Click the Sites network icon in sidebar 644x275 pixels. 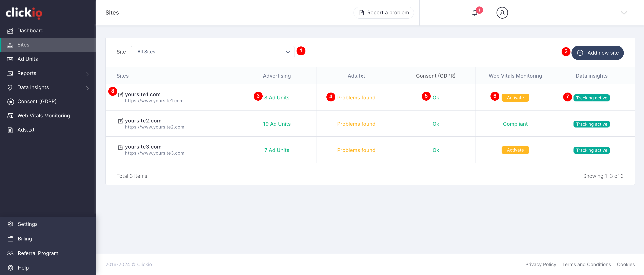10,45
